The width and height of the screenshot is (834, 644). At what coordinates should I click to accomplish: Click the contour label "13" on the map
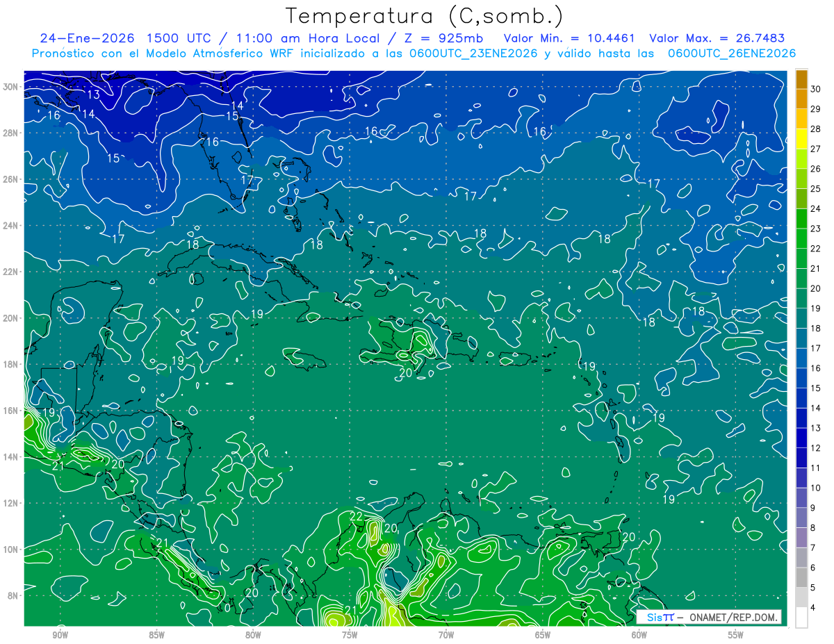point(93,94)
